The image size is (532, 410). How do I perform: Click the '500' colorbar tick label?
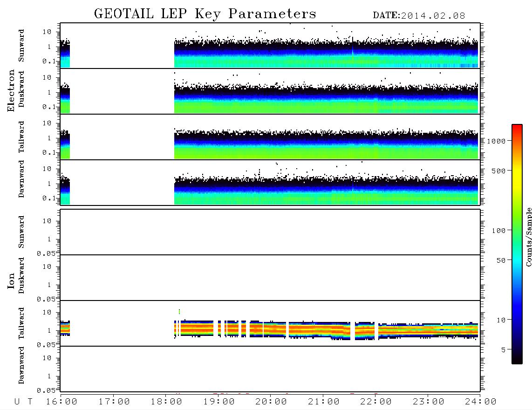point(499,171)
